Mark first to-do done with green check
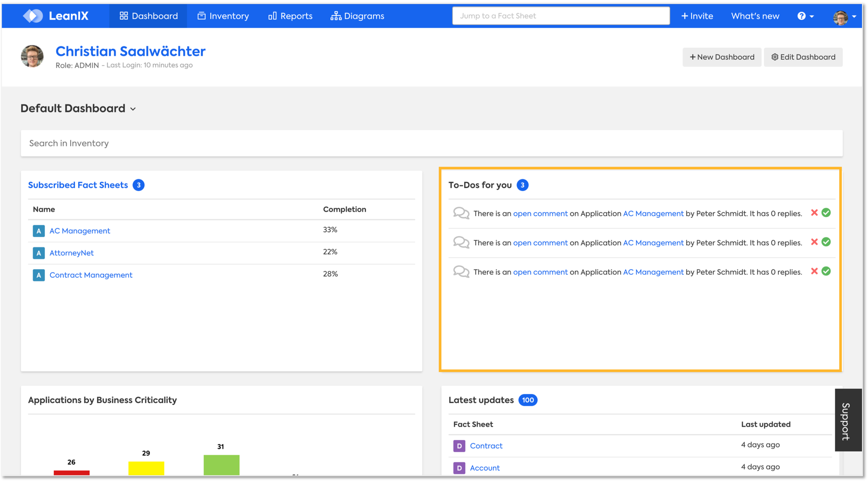The image size is (868, 481). tap(826, 213)
